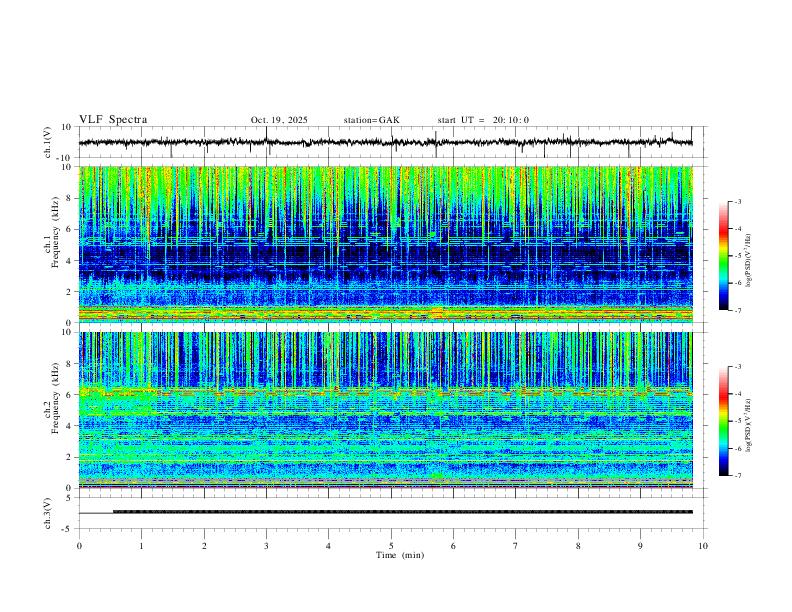Click the date label "Oct. 19, 2025"
Screen dimensions: 792x612
pos(279,120)
